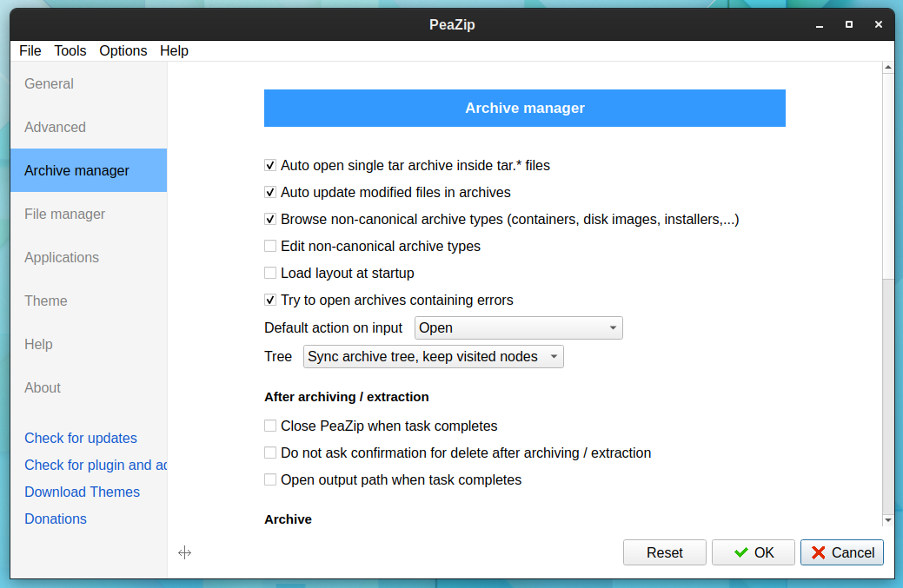
Task: Enable Close PeaZip when task completes
Action: point(270,426)
